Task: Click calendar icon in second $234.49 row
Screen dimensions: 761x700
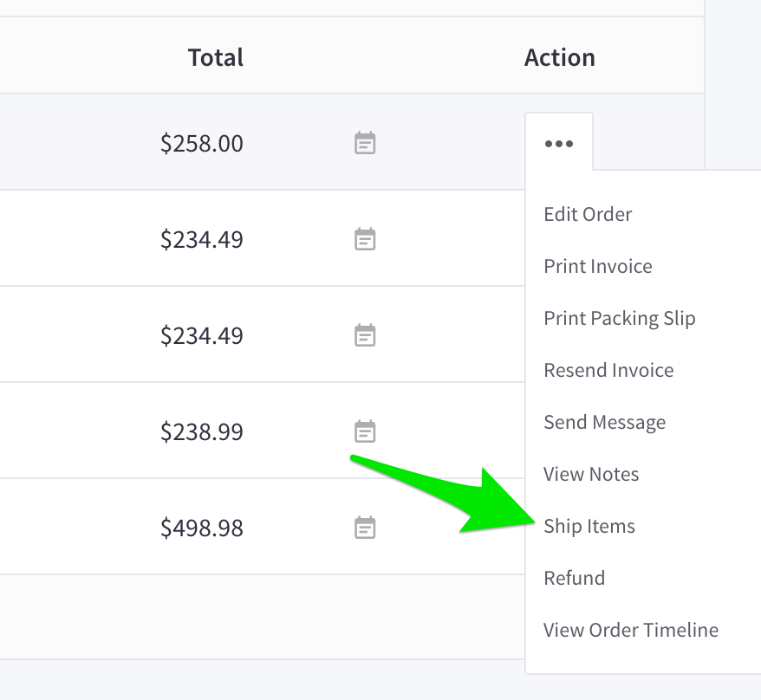Action: tap(365, 335)
